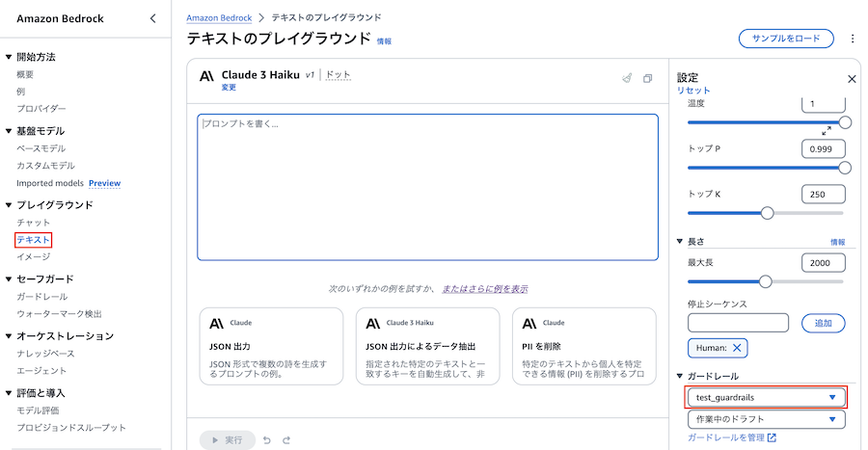The width and height of the screenshot is (868, 450).
Task: Collapse the ガードレール settings section
Action: (680, 376)
